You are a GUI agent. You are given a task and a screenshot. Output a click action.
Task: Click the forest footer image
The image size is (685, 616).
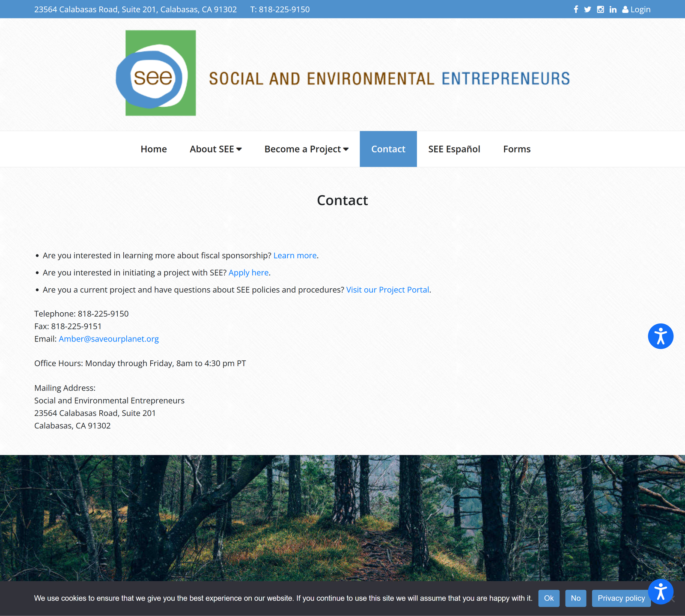[x=342, y=518]
